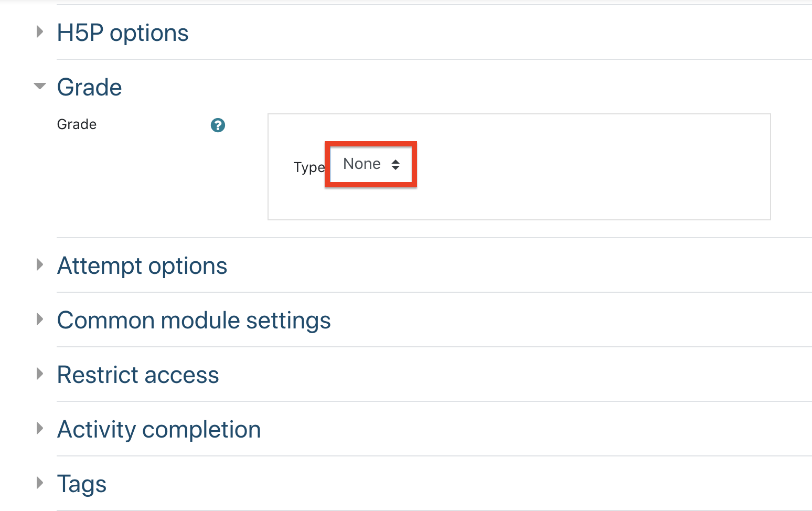Collapse the Grade section using its arrow
Image resolution: width=812 pixels, height=511 pixels.
(40, 86)
